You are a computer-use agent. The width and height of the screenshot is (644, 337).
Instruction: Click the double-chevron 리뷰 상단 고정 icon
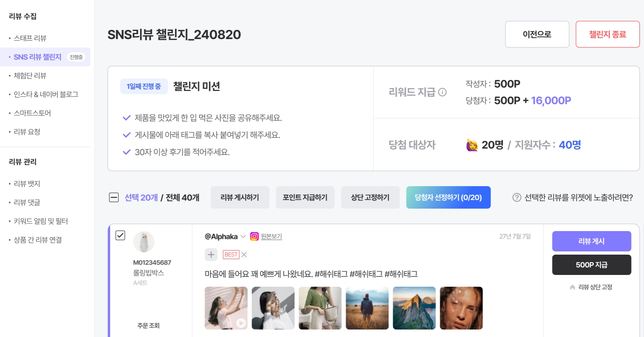coord(572,287)
